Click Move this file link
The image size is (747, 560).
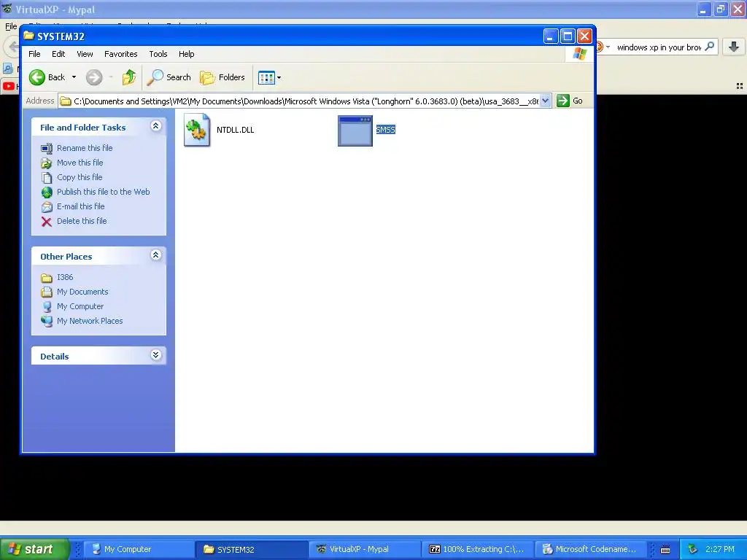click(80, 163)
